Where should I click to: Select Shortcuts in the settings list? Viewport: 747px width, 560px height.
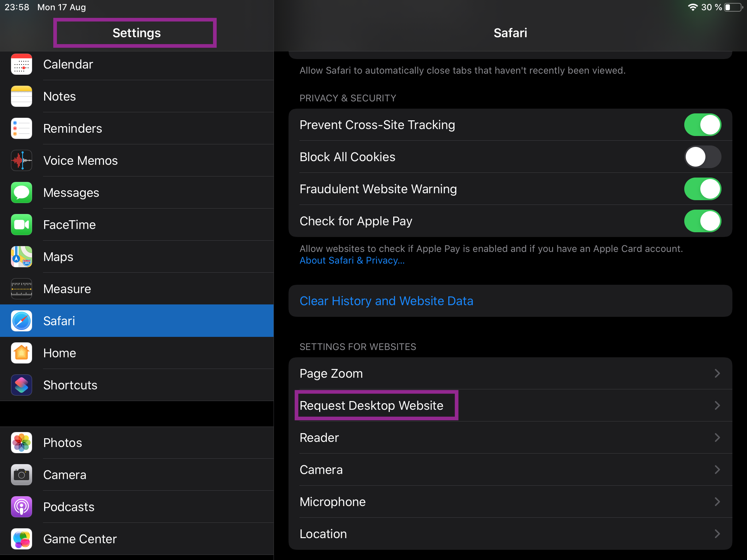(x=137, y=385)
